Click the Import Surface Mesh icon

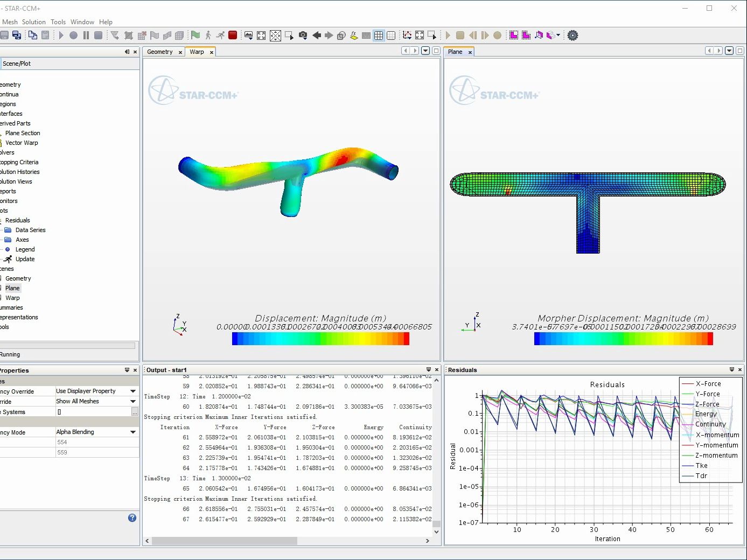click(x=115, y=36)
